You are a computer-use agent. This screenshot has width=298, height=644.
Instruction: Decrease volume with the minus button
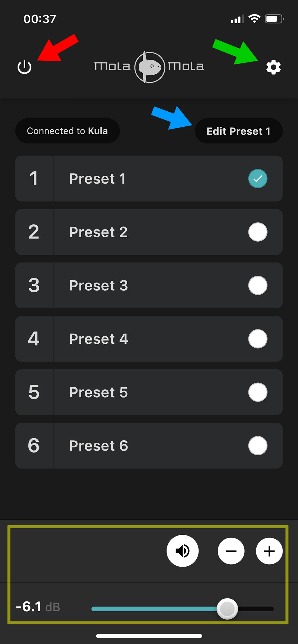pyautogui.click(x=231, y=551)
